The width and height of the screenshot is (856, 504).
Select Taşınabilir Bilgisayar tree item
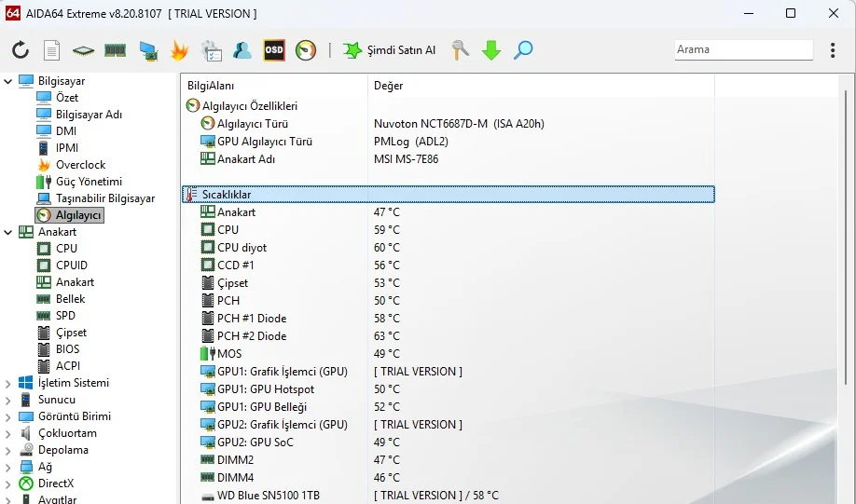(95, 198)
